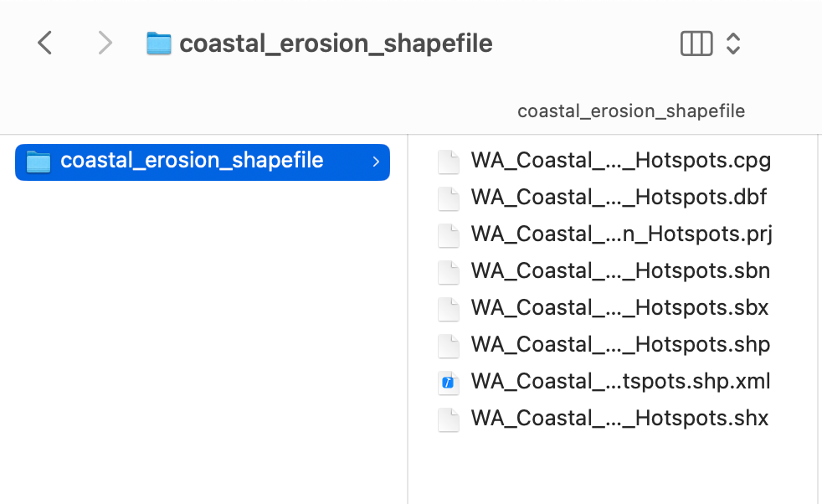Select the Hotspots.shx file

coord(619,419)
